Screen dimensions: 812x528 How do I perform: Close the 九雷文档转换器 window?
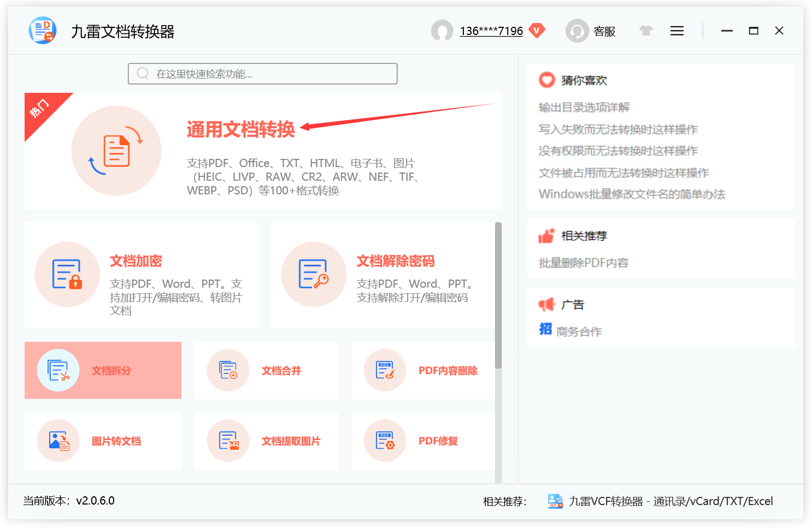(x=779, y=31)
